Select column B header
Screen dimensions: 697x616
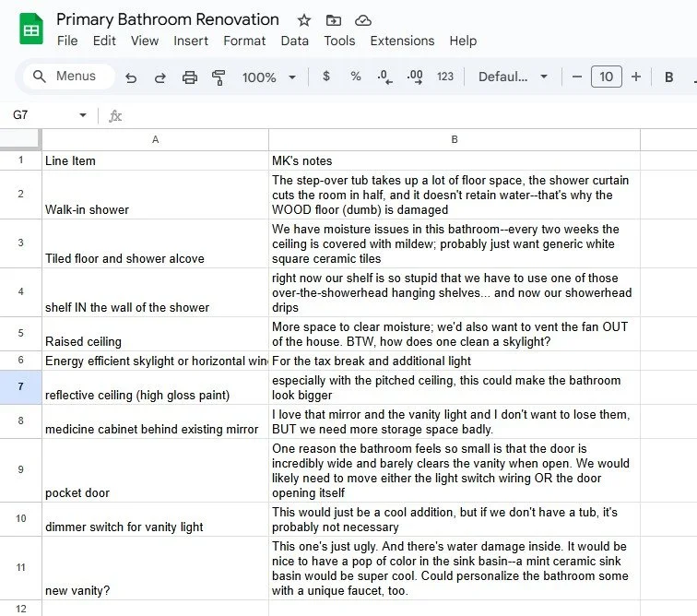pos(455,139)
